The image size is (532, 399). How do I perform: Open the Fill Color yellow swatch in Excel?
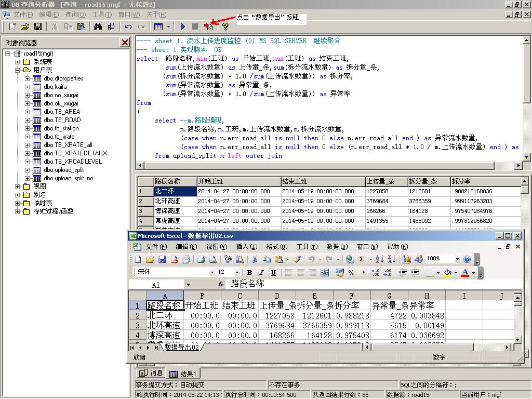(448, 272)
